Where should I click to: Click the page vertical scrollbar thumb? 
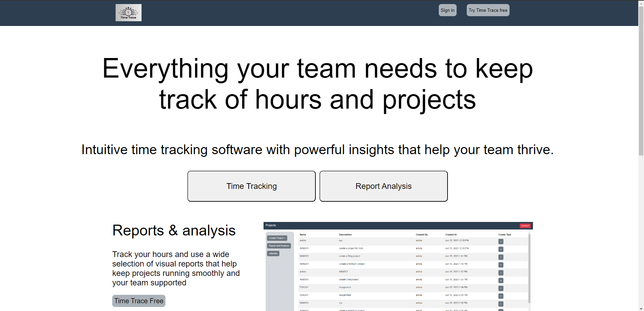641,81
